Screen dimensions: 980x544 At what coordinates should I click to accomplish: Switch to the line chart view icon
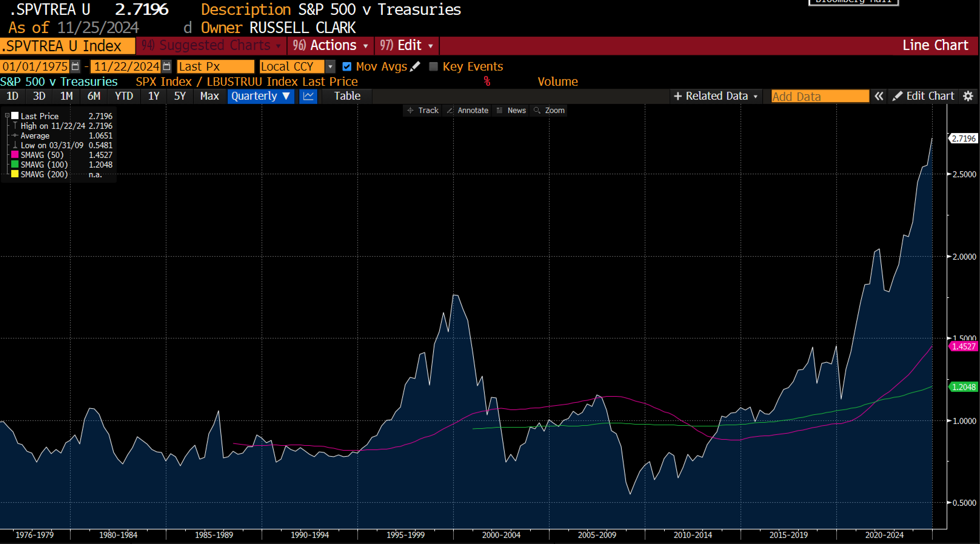click(308, 96)
